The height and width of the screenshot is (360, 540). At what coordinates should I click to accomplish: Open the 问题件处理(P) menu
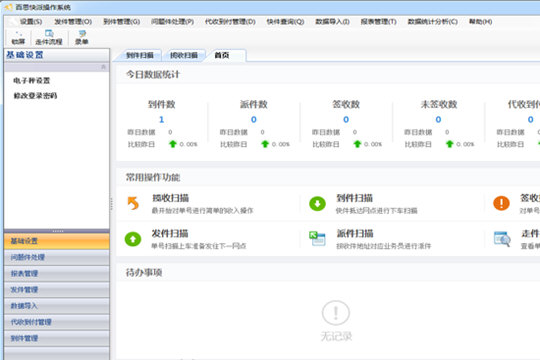[173, 22]
